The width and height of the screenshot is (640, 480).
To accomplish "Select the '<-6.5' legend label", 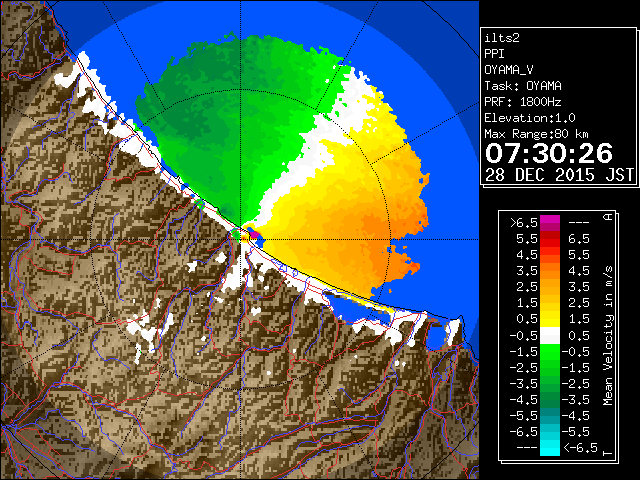I will (x=580, y=448).
